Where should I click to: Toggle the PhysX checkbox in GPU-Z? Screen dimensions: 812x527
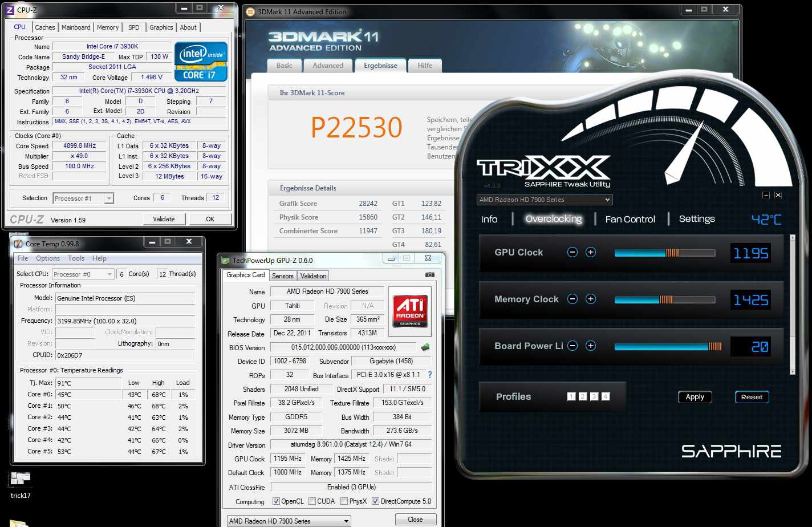344,501
